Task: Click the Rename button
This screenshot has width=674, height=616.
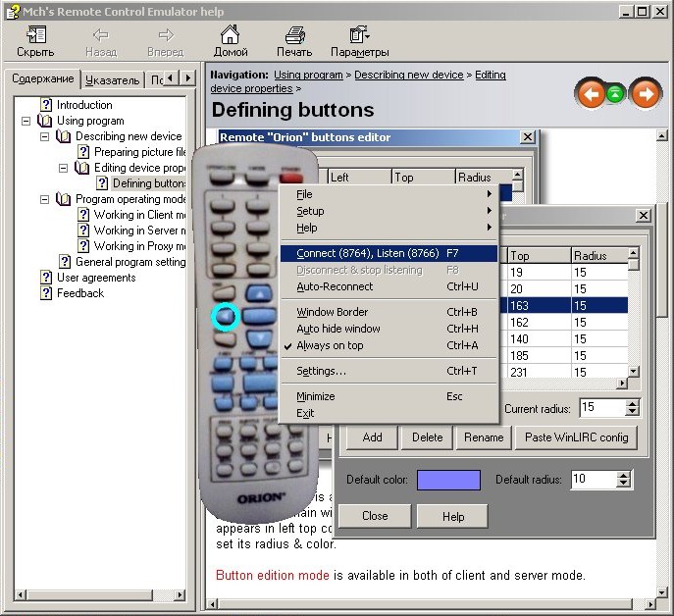Action: (x=484, y=437)
